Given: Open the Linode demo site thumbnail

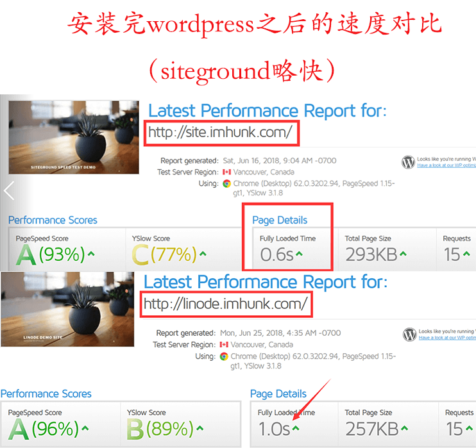Looking at the screenshot, I should [67, 309].
